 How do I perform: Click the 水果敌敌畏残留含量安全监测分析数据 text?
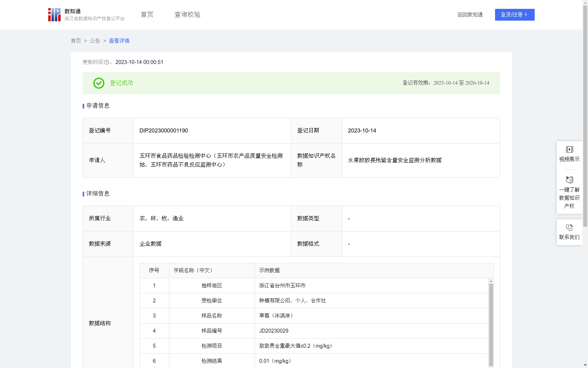click(x=395, y=160)
